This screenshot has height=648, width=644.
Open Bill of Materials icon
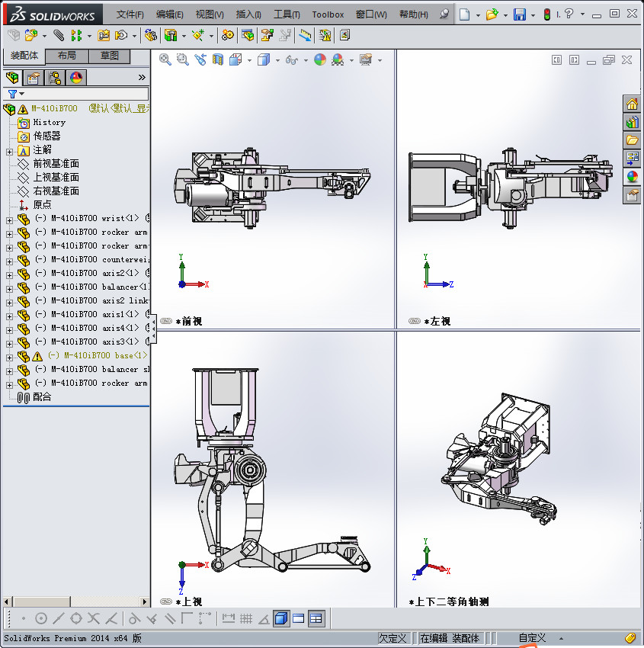[248, 36]
